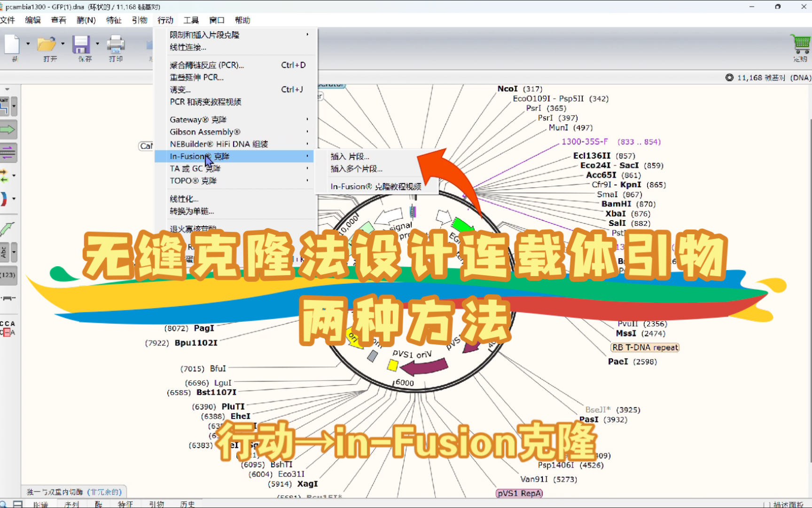Open the 编辑 menu

coord(33,20)
